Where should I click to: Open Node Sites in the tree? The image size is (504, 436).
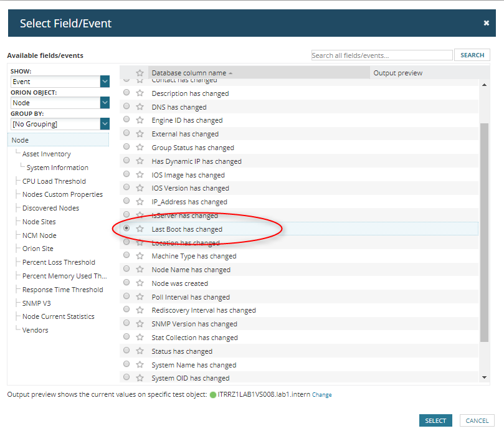tap(39, 222)
